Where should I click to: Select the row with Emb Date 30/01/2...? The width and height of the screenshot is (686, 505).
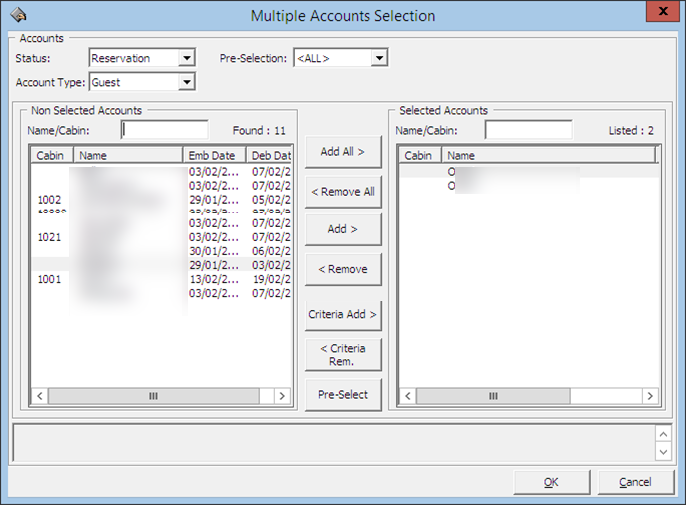tap(161, 251)
